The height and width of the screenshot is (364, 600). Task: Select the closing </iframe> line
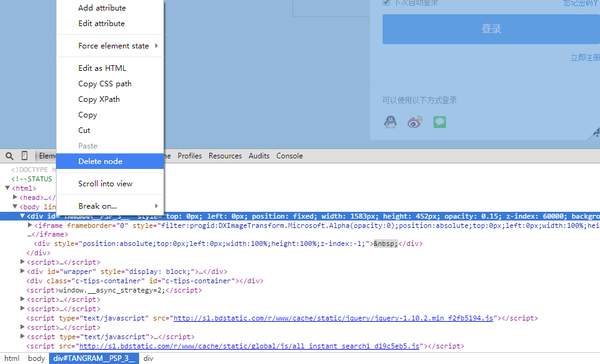47,234
